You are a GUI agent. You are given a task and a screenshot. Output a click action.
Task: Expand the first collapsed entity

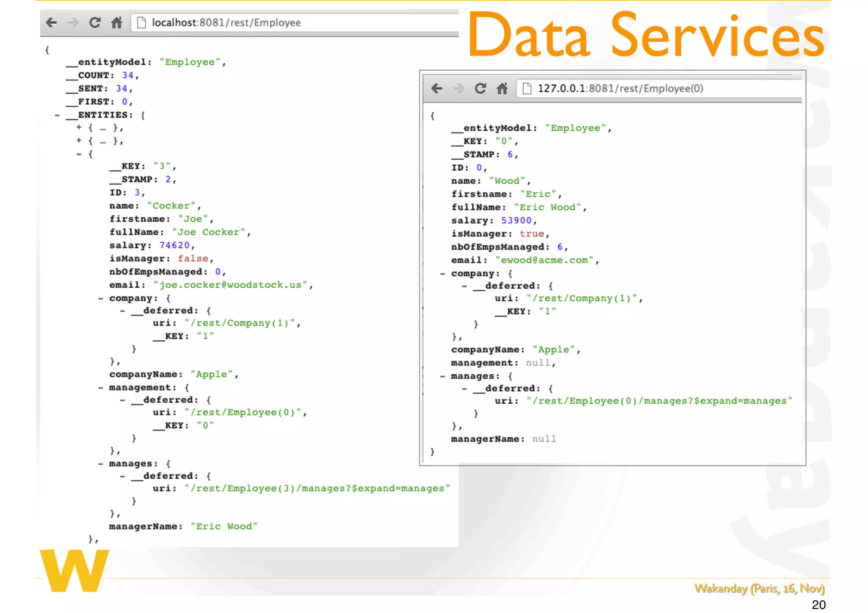click(79, 127)
